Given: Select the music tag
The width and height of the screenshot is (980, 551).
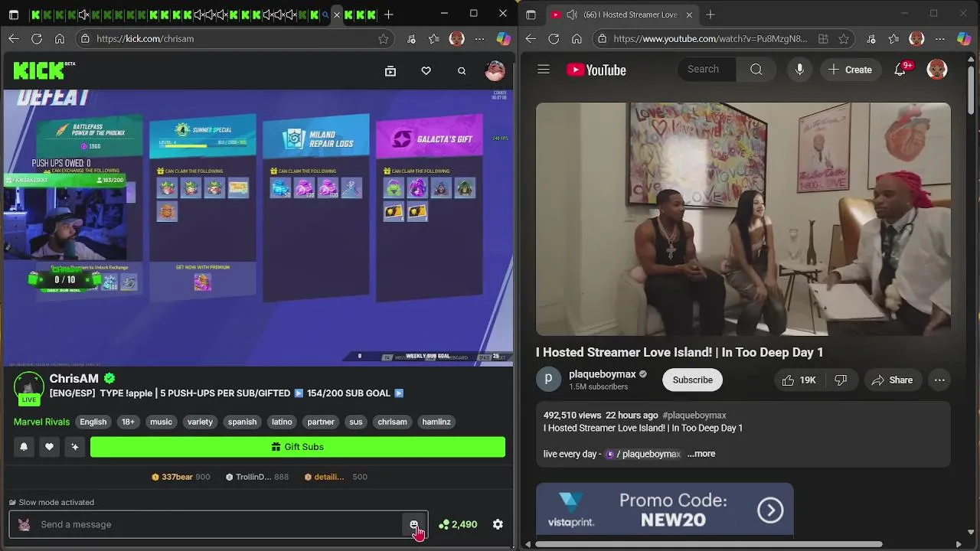Looking at the screenshot, I should [x=161, y=422].
